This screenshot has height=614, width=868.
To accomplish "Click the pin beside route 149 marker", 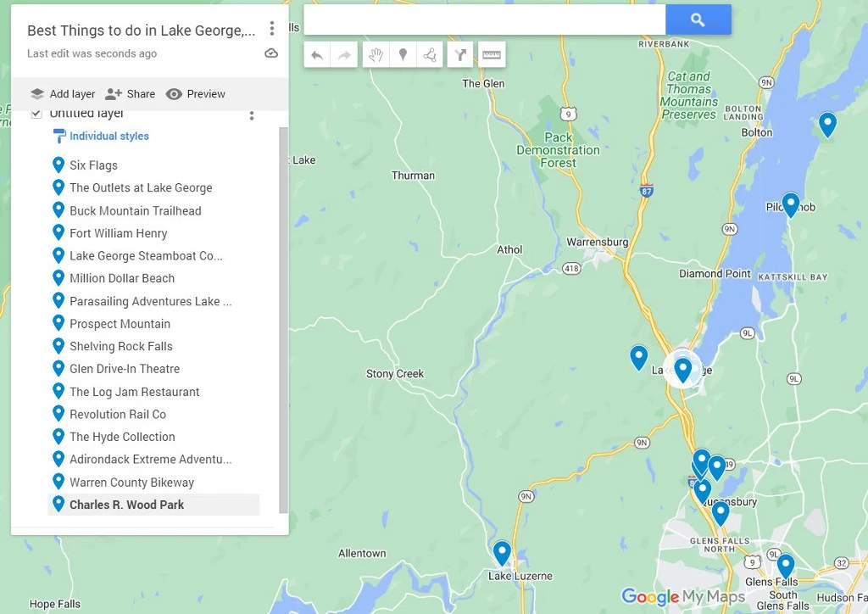I will click(x=717, y=467).
